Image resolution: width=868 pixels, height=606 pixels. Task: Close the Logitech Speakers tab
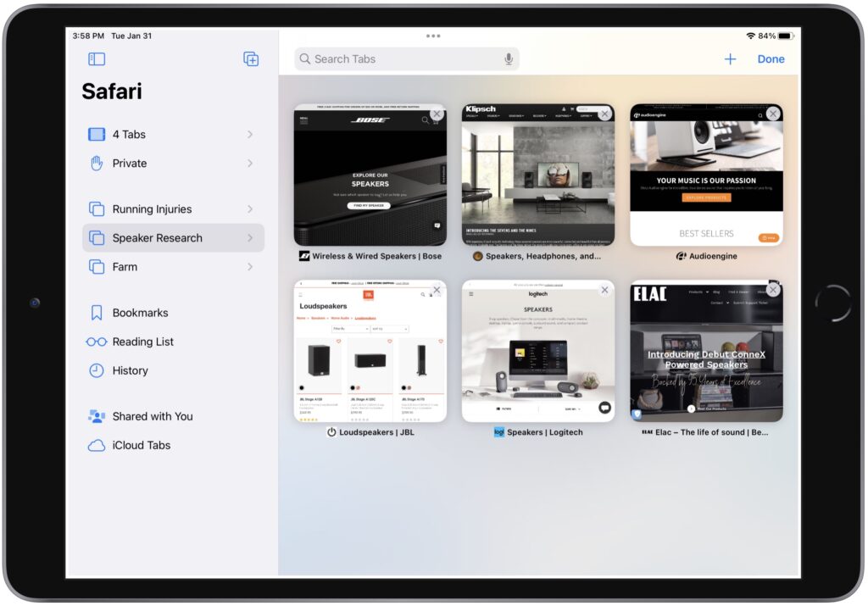[604, 290]
